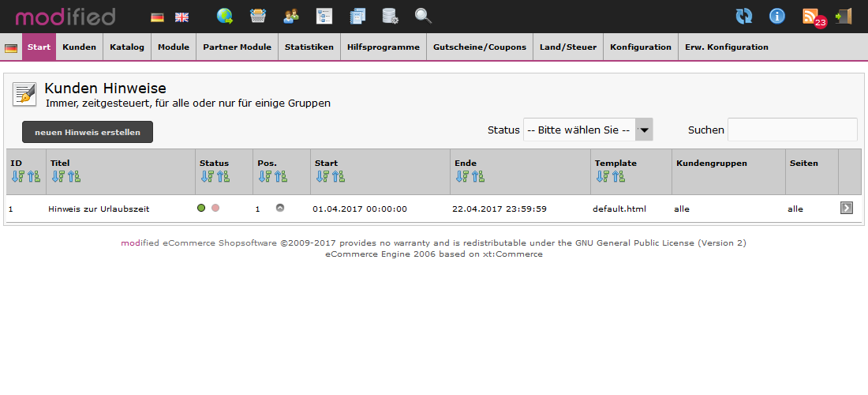Click the database settings icon
Viewport: 868px width, 395px height.
tap(390, 16)
